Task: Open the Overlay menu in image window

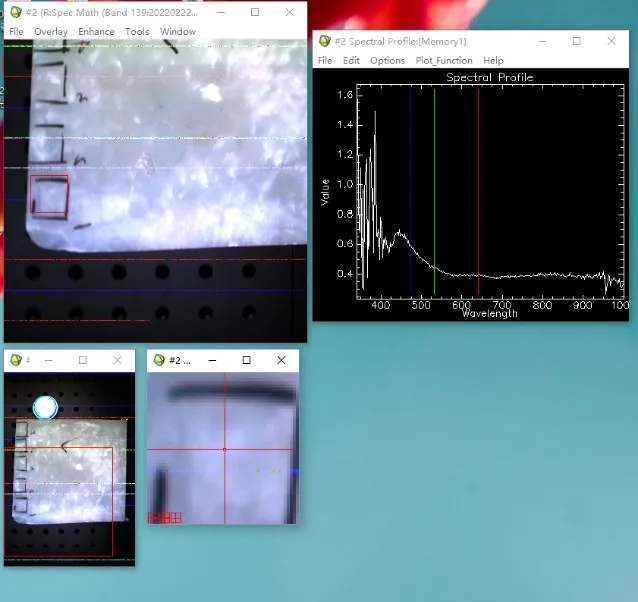Action: coord(50,32)
